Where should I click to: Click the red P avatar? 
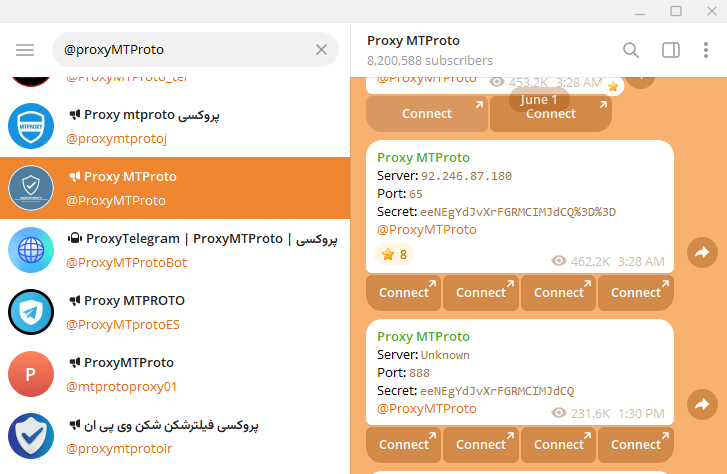point(31,374)
